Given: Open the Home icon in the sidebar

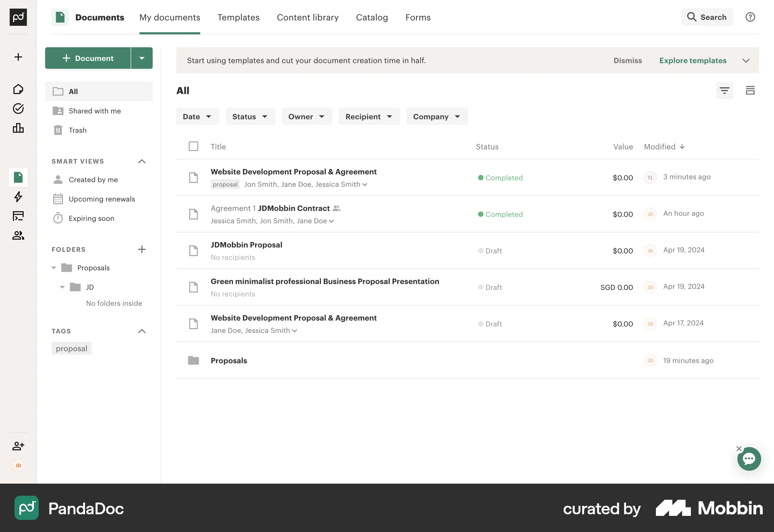Looking at the screenshot, I should [x=18, y=89].
